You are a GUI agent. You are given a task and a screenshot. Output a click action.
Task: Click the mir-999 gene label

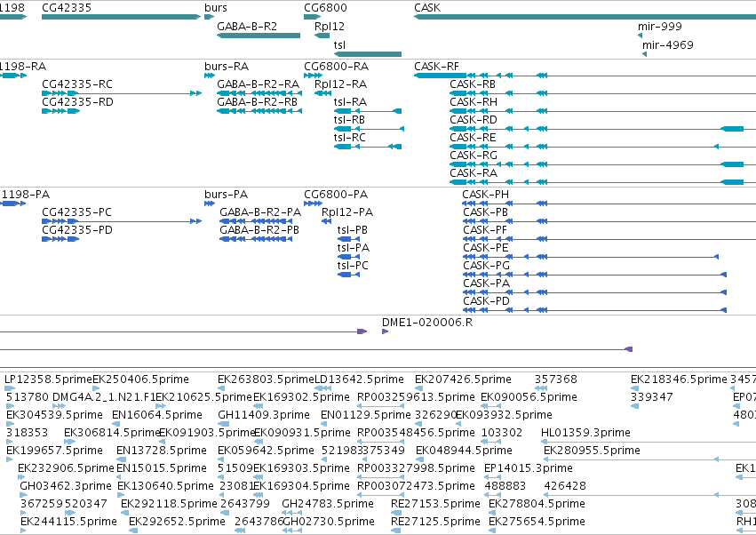(x=659, y=27)
